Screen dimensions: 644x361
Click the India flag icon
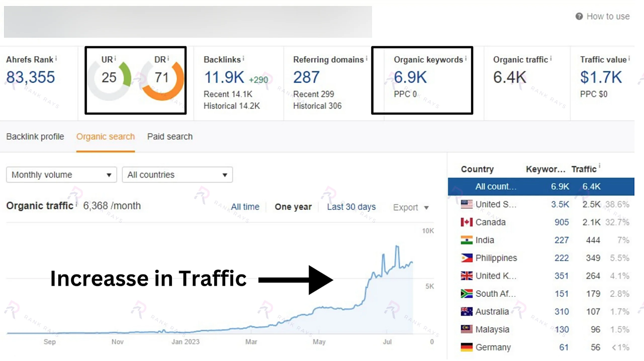coord(467,240)
